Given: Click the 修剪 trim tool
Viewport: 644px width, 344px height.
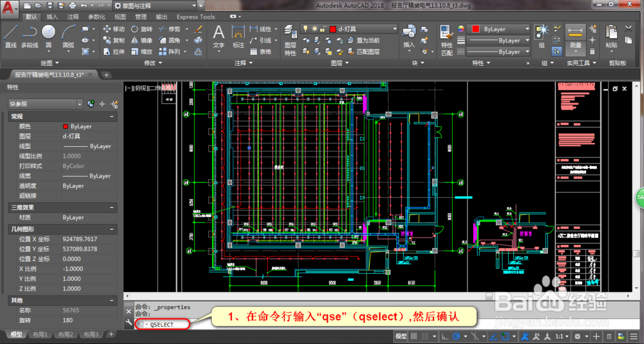Looking at the screenshot, I should pos(169,29).
